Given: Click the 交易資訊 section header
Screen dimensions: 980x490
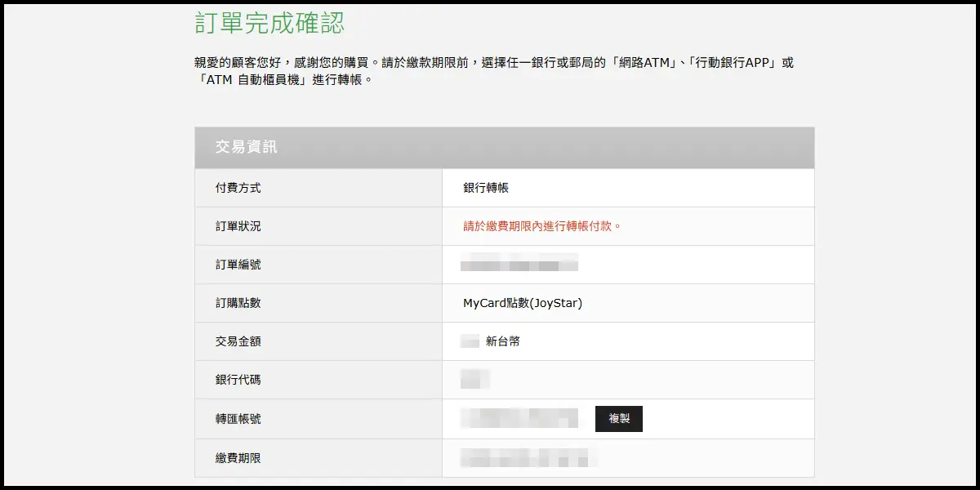Looking at the screenshot, I should (x=246, y=147).
